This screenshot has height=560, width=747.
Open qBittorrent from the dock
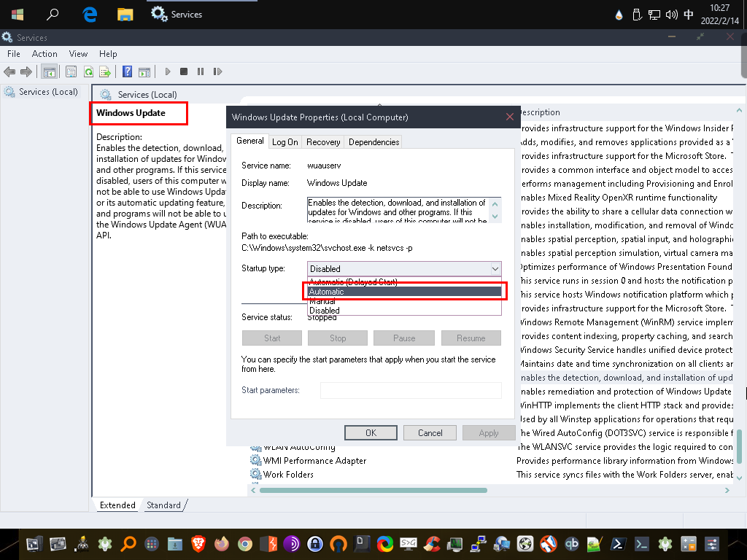click(572, 543)
